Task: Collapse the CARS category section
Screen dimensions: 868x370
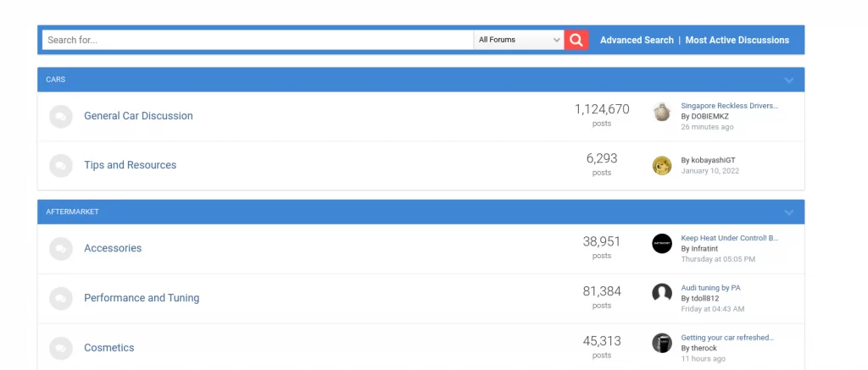Action: coord(789,80)
